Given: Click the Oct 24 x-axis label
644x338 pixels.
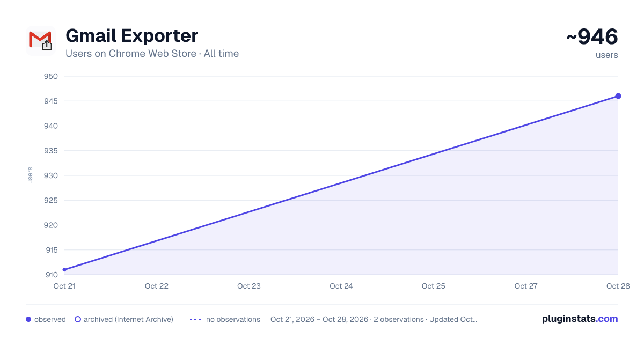Looking at the screenshot, I should click(x=341, y=286).
